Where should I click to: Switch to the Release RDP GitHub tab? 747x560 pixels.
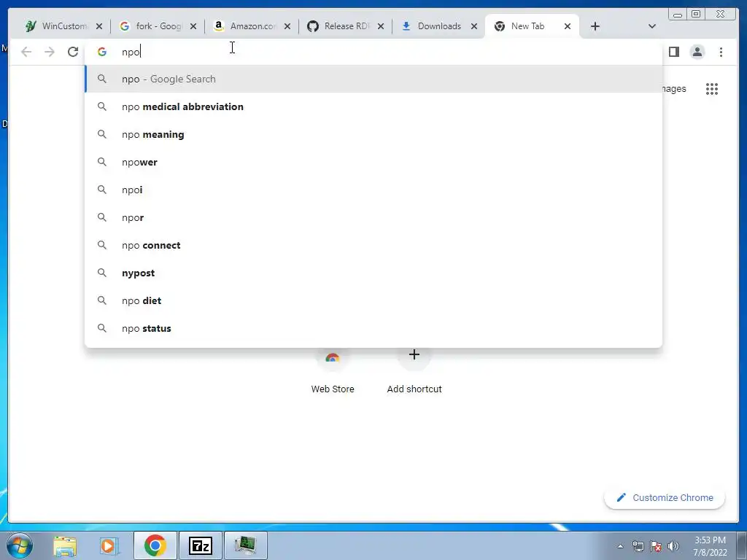(x=338, y=26)
